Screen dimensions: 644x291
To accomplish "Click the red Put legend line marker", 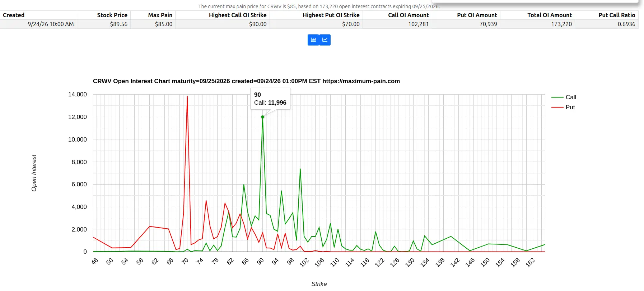I will 557,107.
